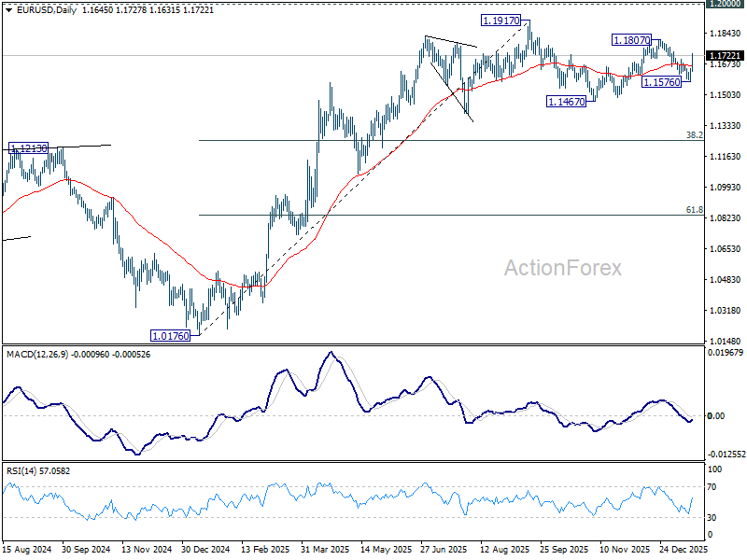This screenshot has width=747, height=560.
Task: Click the MACD 0.00 zero-line label
Action: (716, 416)
